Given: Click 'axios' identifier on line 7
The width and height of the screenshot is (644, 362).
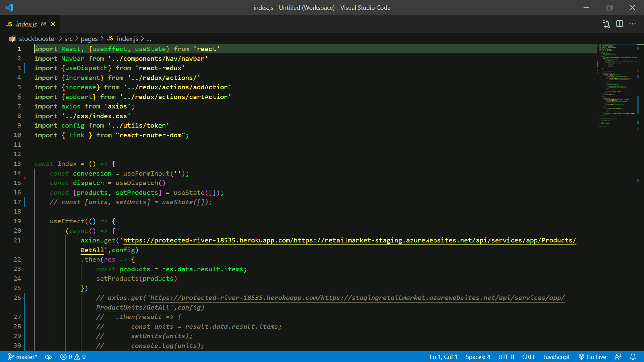Looking at the screenshot, I should tap(71, 106).
